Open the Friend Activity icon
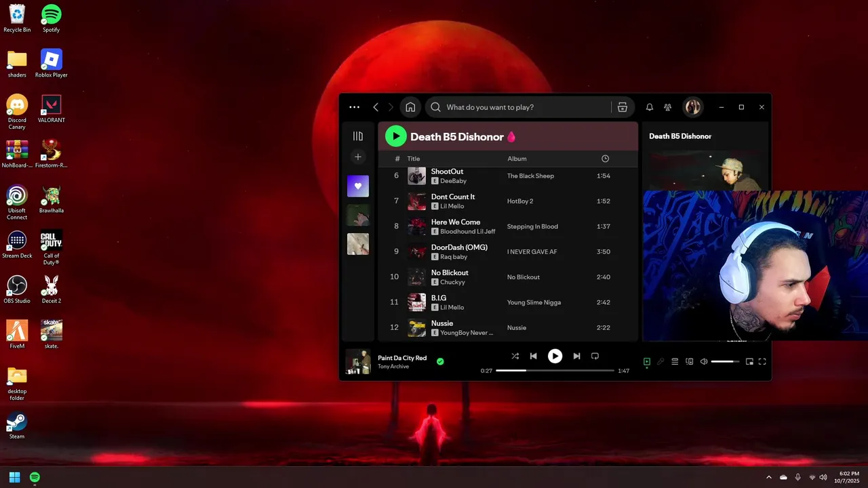 [x=668, y=107]
